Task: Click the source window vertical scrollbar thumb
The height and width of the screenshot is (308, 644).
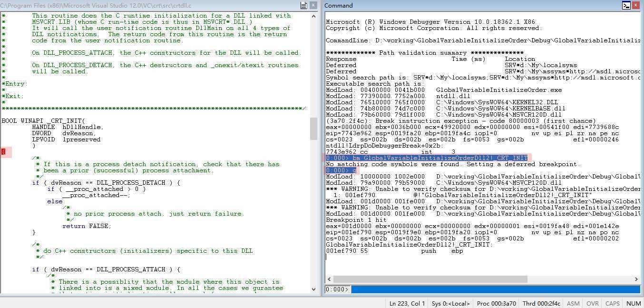Action: (x=313, y=129)
